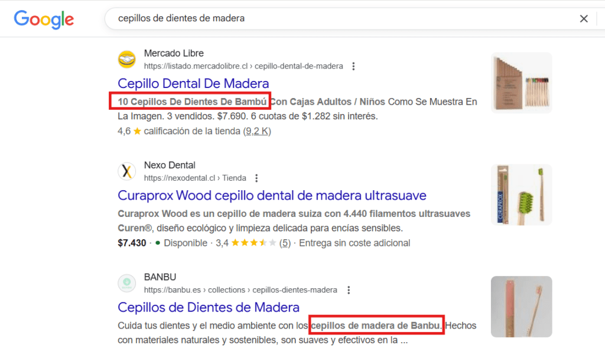View the BANBU toothbrush product thumbnail

(x=521, y=306)
